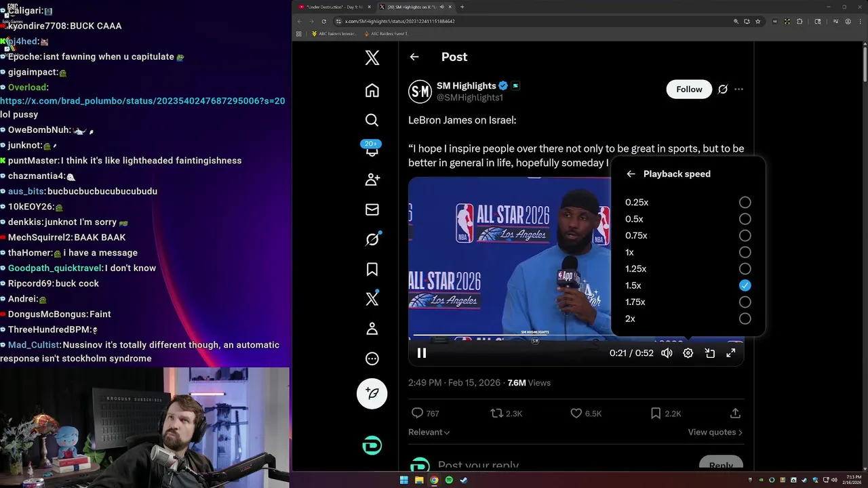Click the browser address bar URL
868x488 pixels.
coord(399,21)
